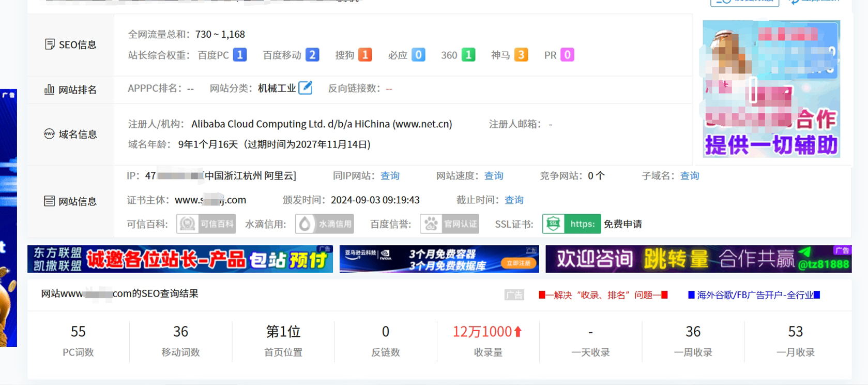Open the 海外谷歌/FB广告开户 ad link

(x=754, y=295)
